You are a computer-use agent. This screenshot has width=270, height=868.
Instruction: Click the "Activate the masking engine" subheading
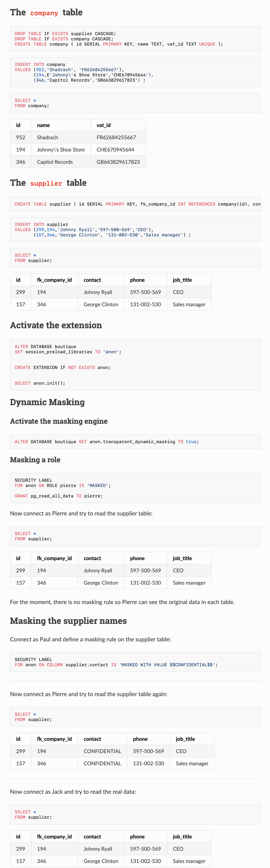pyautogui.click(x=59, y=421)
